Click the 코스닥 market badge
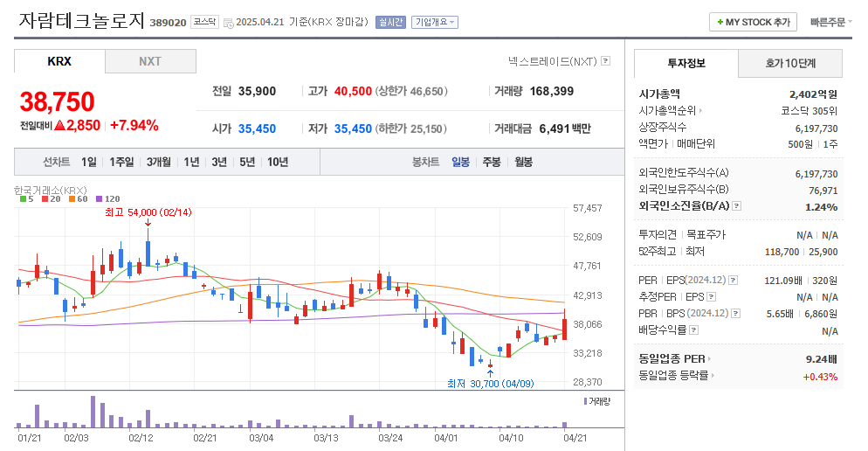Image resolution: width=868 pixels, height=451 pixels. (205, 22)
